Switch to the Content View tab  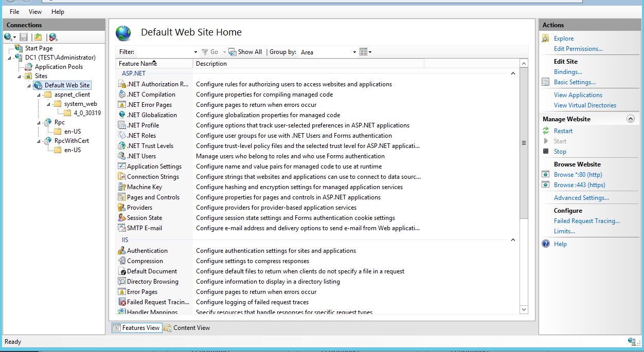[187, 328]
